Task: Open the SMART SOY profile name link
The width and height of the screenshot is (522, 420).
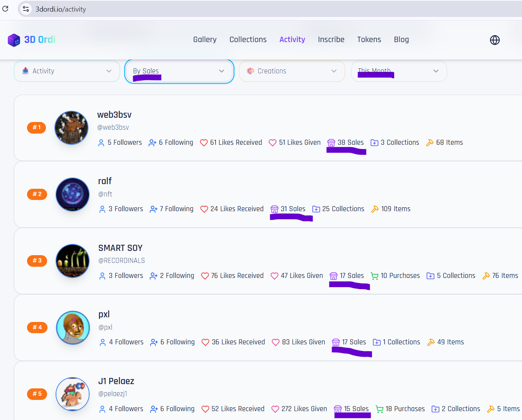Action: tap(120, 248)
